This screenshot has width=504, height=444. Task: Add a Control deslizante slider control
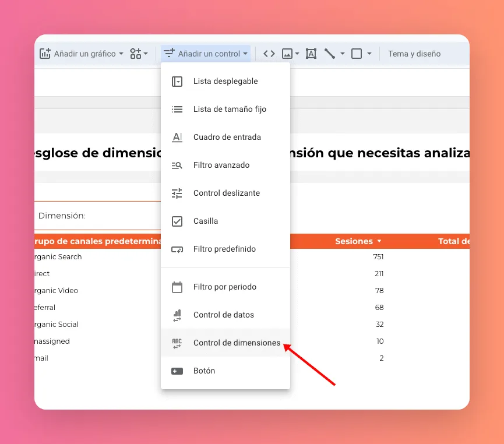(227, 193)
